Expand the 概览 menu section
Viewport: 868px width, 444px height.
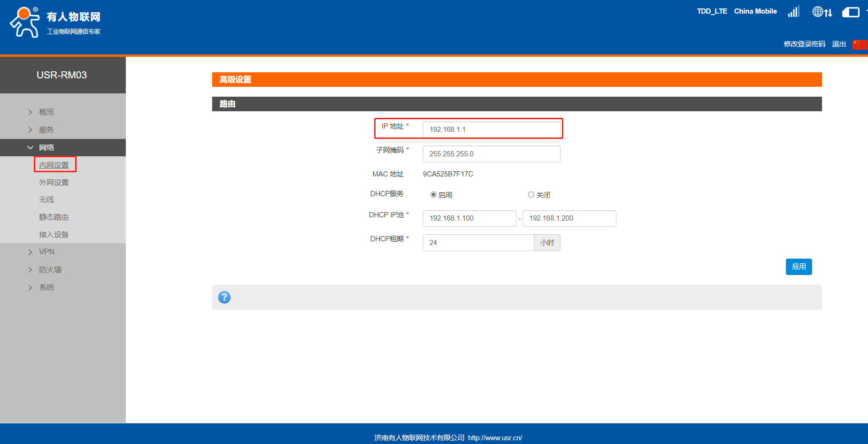46,112
